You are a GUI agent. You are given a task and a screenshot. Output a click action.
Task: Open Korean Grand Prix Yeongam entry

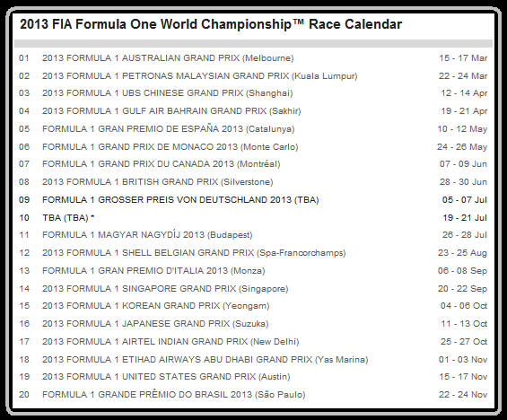point(156,305)
